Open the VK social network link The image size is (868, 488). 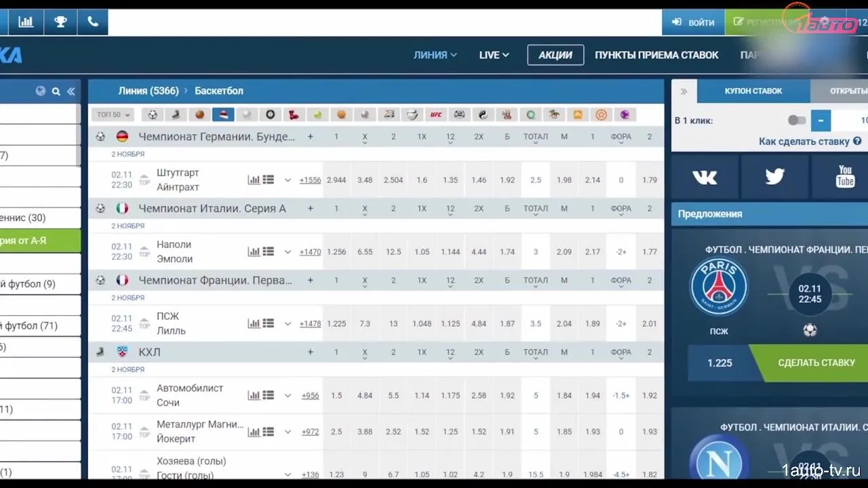(x=705, y=178)
